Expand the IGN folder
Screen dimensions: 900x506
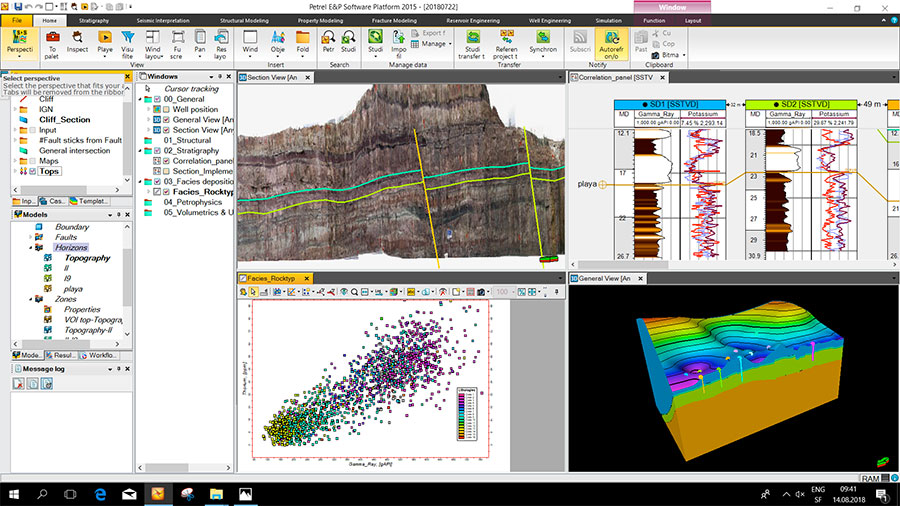click(15, 110)
